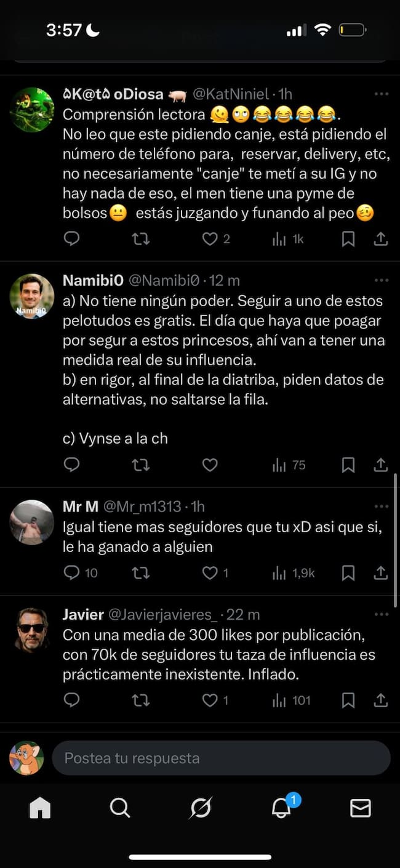Open Direct Messages via the envelope icon
The image size is (400, 868).
pos(360,807)
